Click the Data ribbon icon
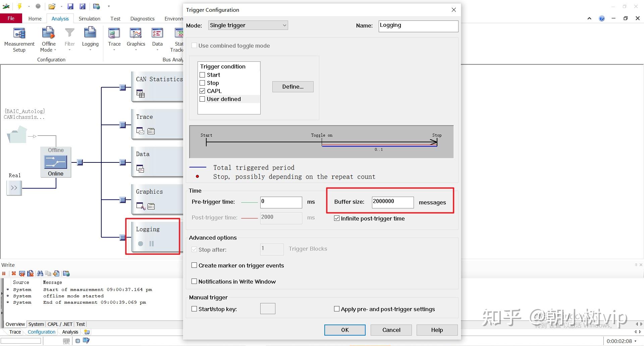The image size is (644, 346). (x=157, y=34)
